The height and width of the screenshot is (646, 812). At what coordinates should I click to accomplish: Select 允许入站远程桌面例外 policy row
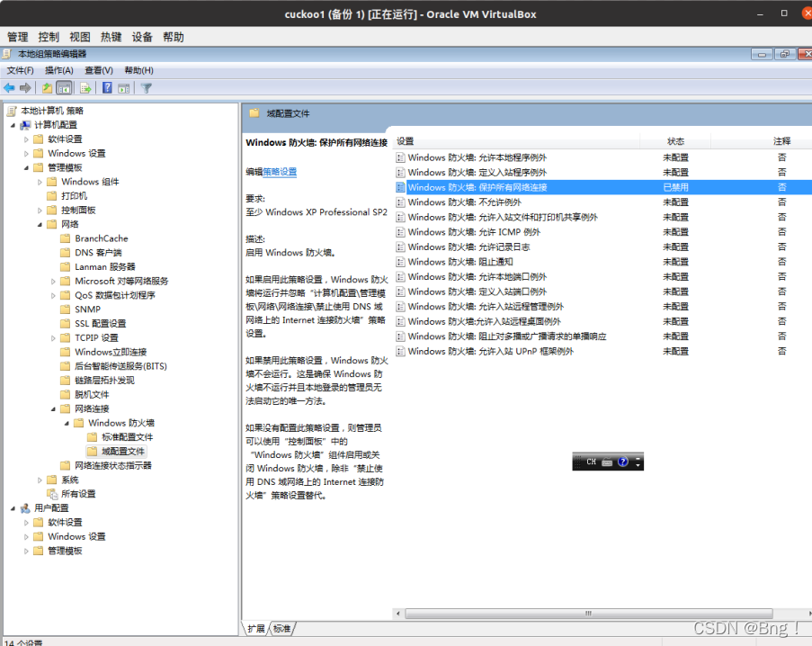[x=602, y=322]
